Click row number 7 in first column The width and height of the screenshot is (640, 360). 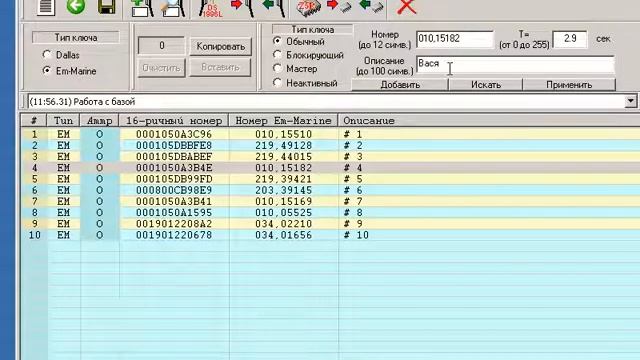[x=34, y=202]
